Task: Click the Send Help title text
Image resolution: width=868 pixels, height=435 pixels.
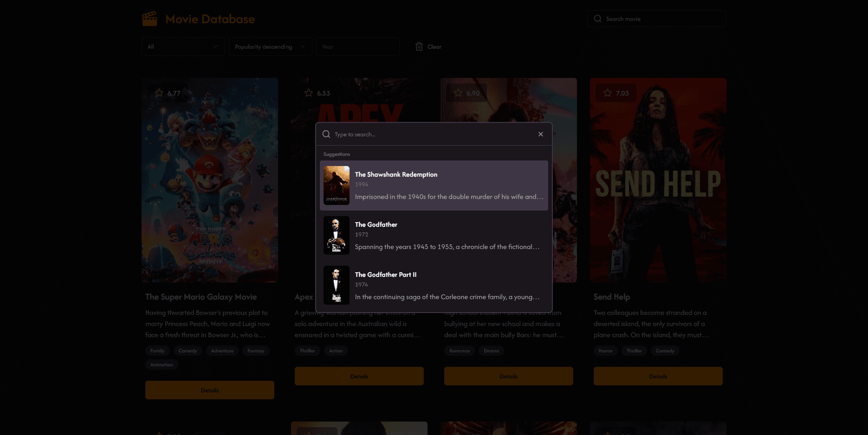Action: point(612,297)
